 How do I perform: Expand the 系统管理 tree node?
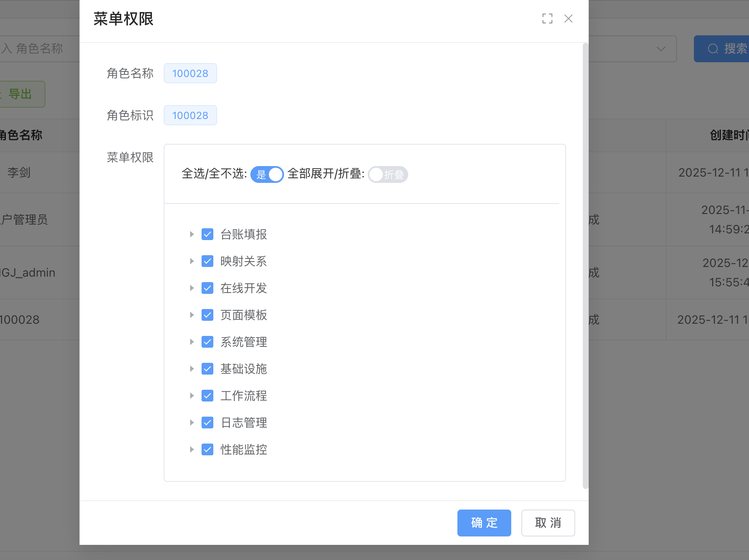191,342
